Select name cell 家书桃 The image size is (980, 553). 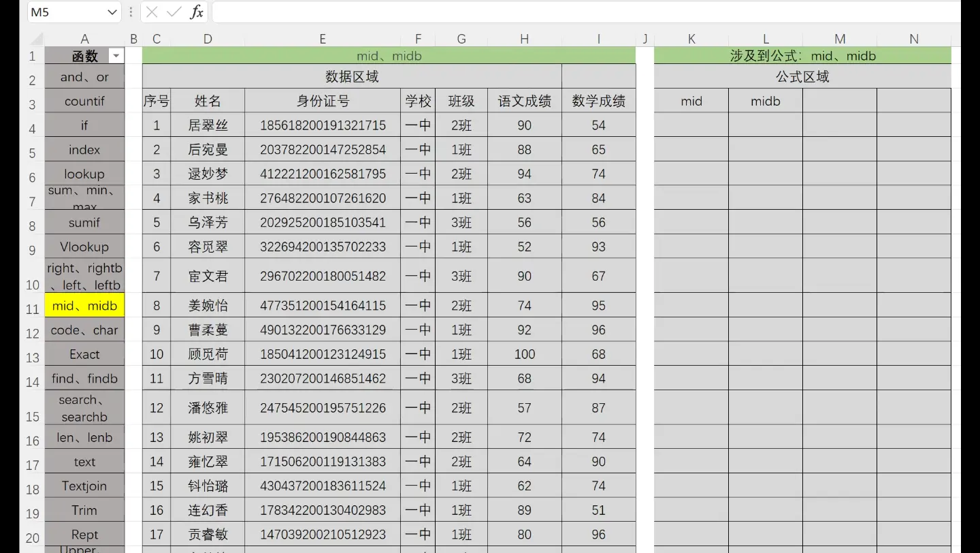click(208, 198)
